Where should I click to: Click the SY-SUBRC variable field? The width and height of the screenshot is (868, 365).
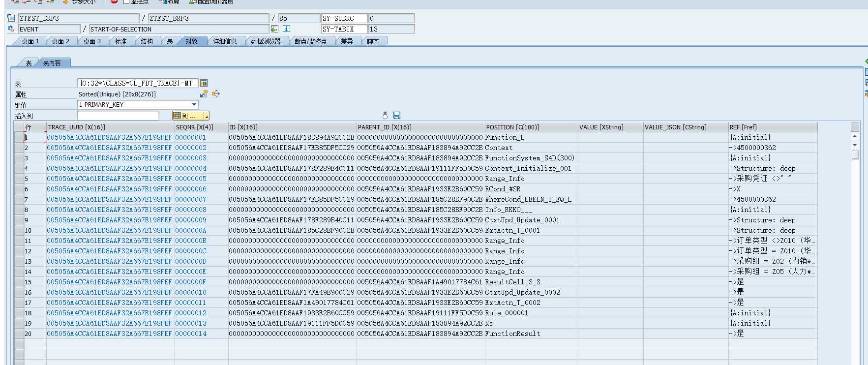pyautogui.click(x=344, y=18)
